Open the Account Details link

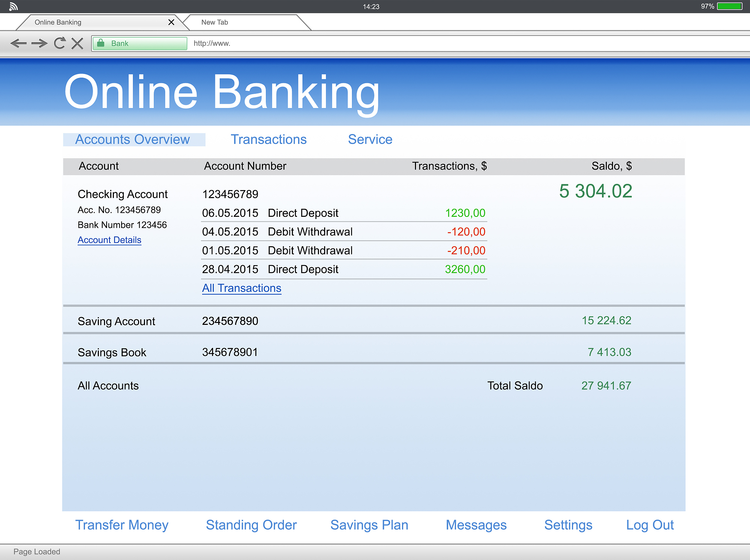click(109, 240)
